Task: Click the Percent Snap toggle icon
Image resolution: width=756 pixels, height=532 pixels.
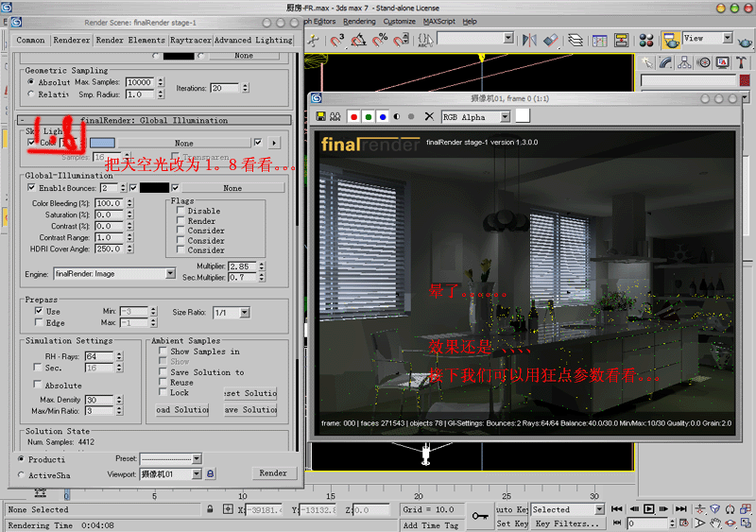Action: 380,40
